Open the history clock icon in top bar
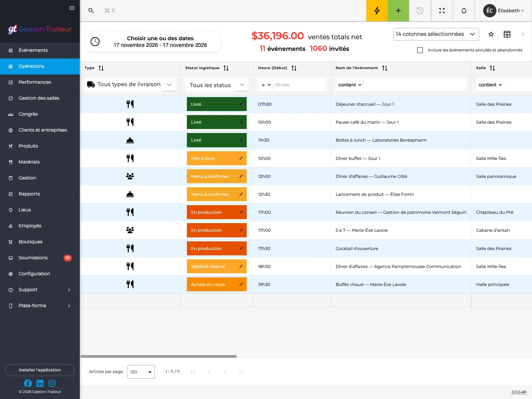532x399 pixels. (420, 11)
